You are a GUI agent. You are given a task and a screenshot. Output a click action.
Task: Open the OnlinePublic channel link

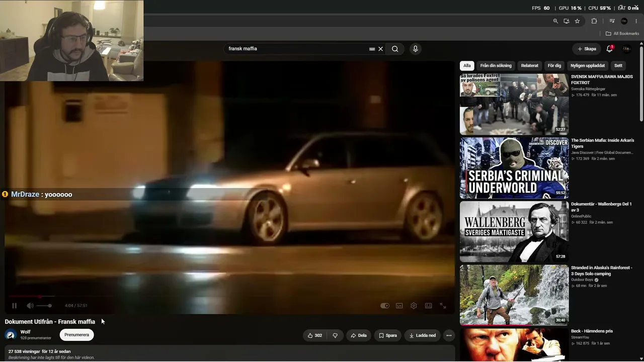click(581, 216)
